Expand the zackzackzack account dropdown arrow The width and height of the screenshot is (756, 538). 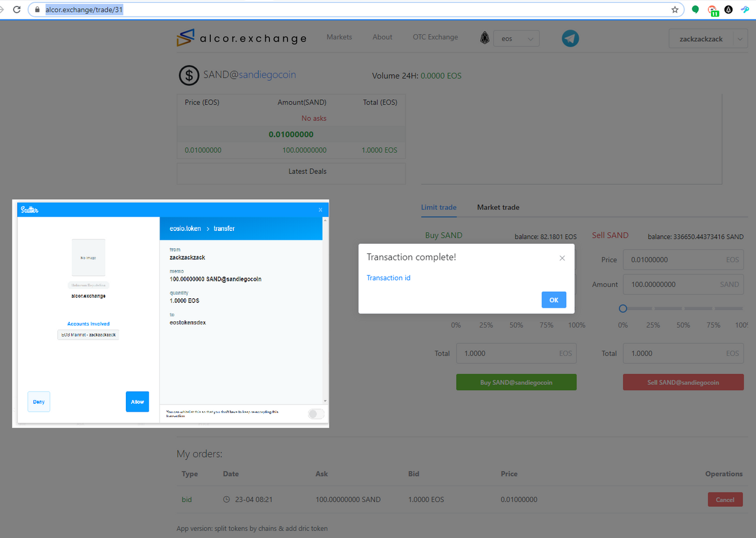[740, 39]
